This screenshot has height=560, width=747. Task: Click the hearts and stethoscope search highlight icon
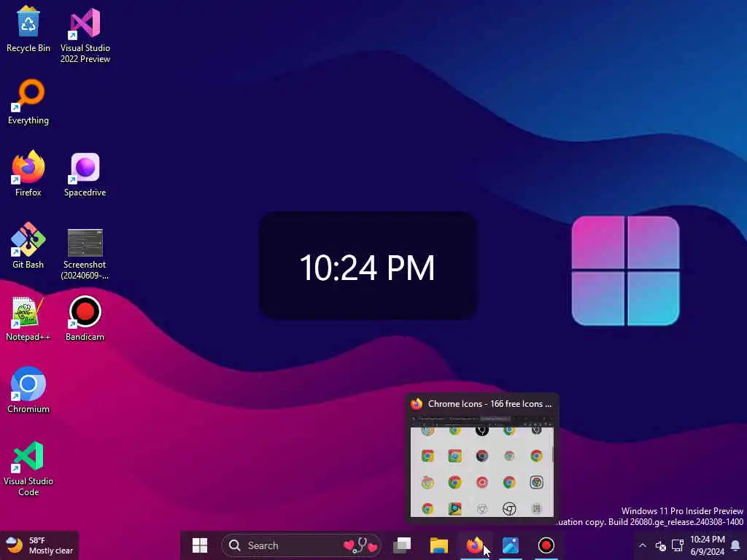[x=360, y=545]
